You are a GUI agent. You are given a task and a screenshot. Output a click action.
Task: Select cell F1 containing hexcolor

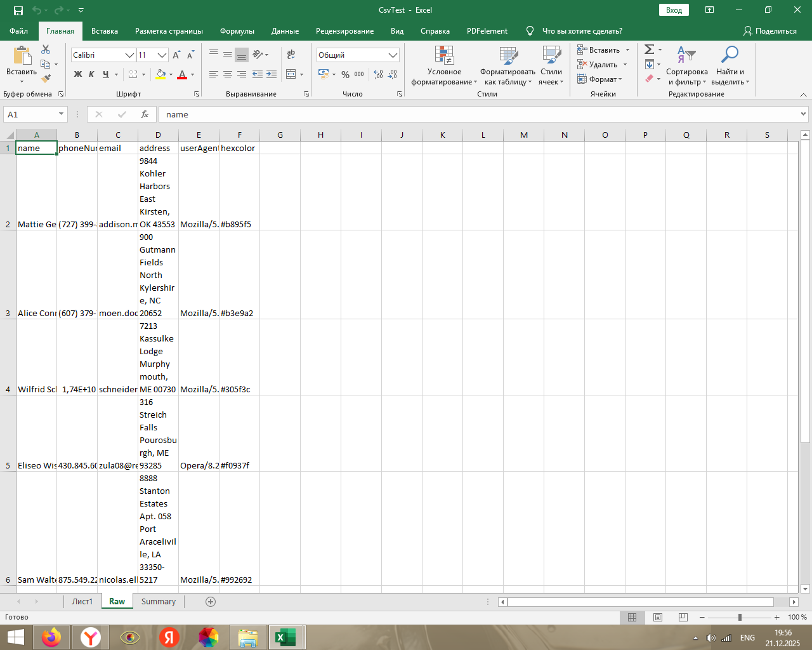coord(239,148)
